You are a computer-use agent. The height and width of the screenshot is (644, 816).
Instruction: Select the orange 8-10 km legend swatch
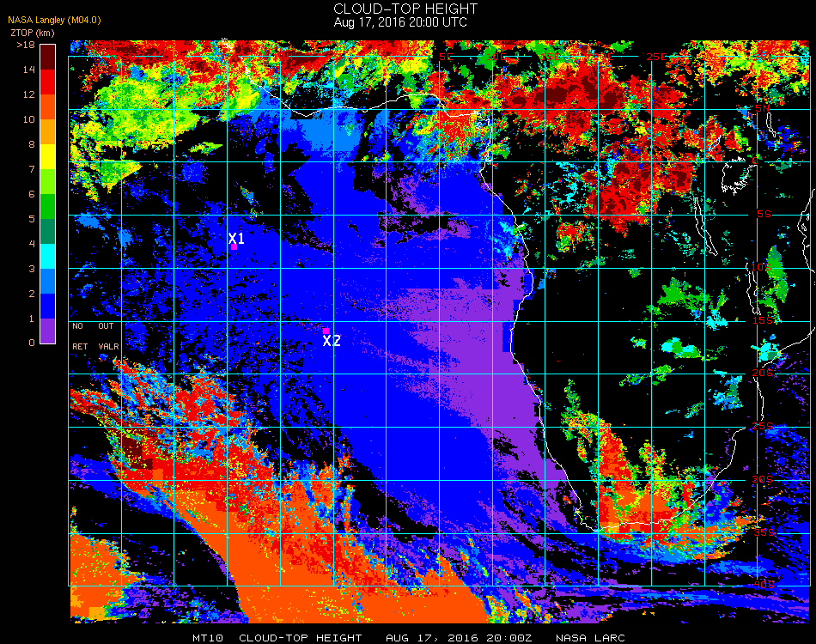tap(47, 132)
